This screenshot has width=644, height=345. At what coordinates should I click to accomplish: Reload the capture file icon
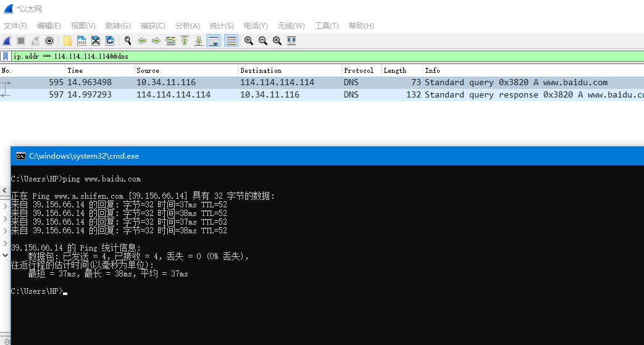(x=110, y=41)
